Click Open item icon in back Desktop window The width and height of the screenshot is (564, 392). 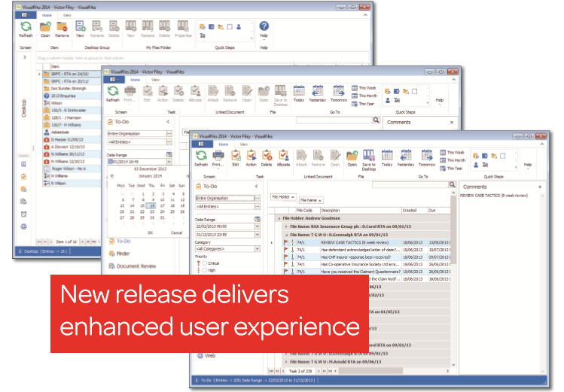tap(45, 29)
